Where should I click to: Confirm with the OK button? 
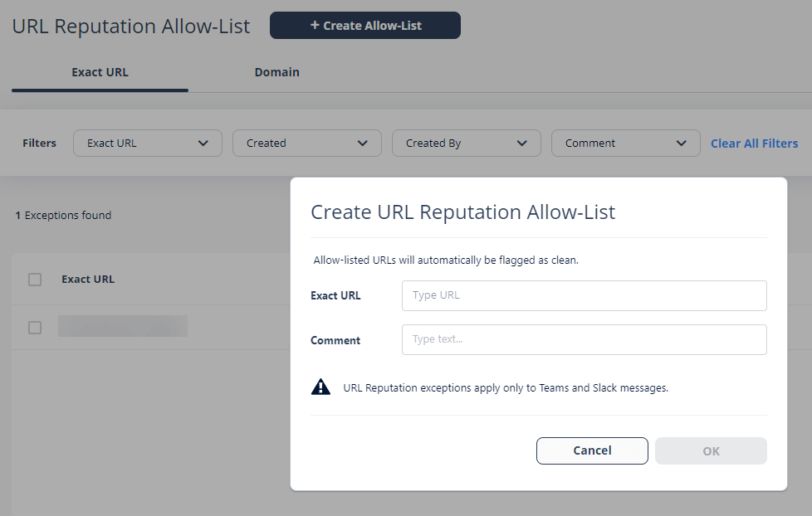click(x=711, y=450)
